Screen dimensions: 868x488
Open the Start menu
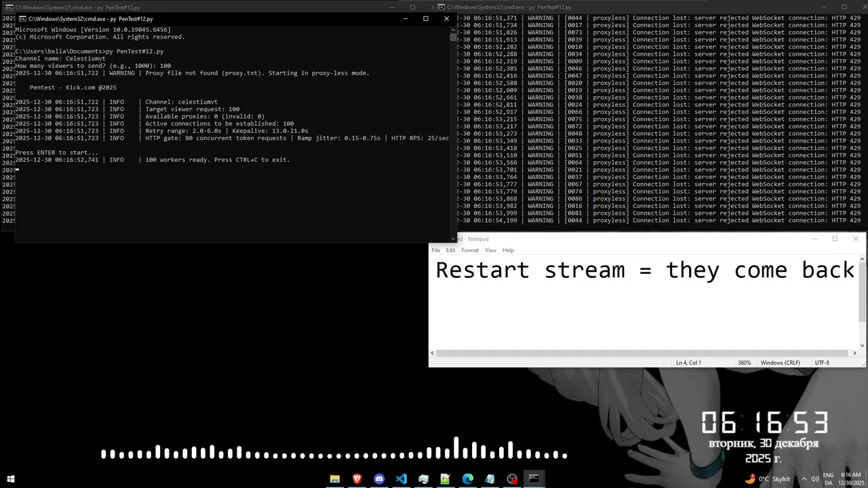11,479
